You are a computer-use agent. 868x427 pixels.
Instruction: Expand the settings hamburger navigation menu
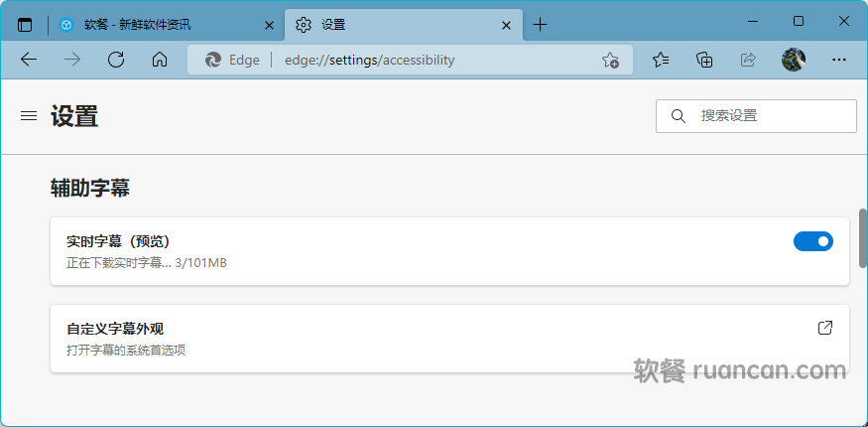pos(29,116)
